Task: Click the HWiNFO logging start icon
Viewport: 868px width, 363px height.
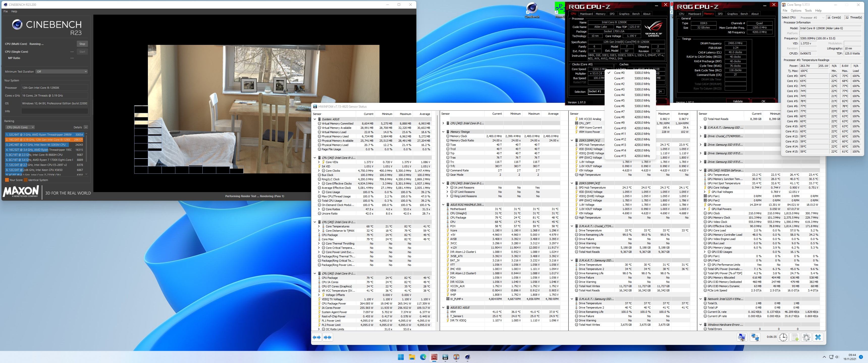Action: pyautogui.click(x=795, y=337)
